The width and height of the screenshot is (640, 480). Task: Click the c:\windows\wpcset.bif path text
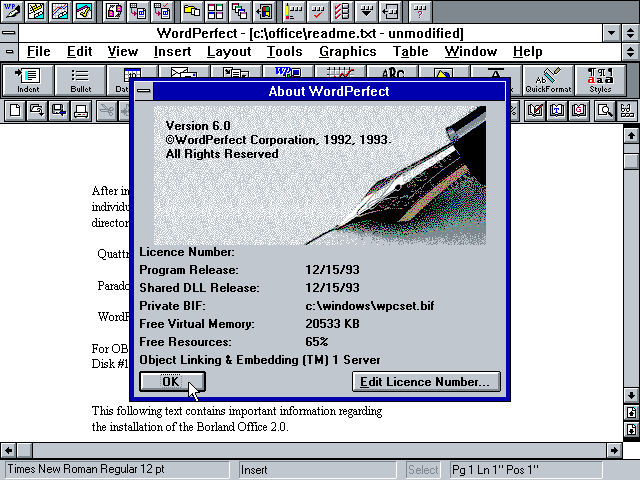click(370, 306)
